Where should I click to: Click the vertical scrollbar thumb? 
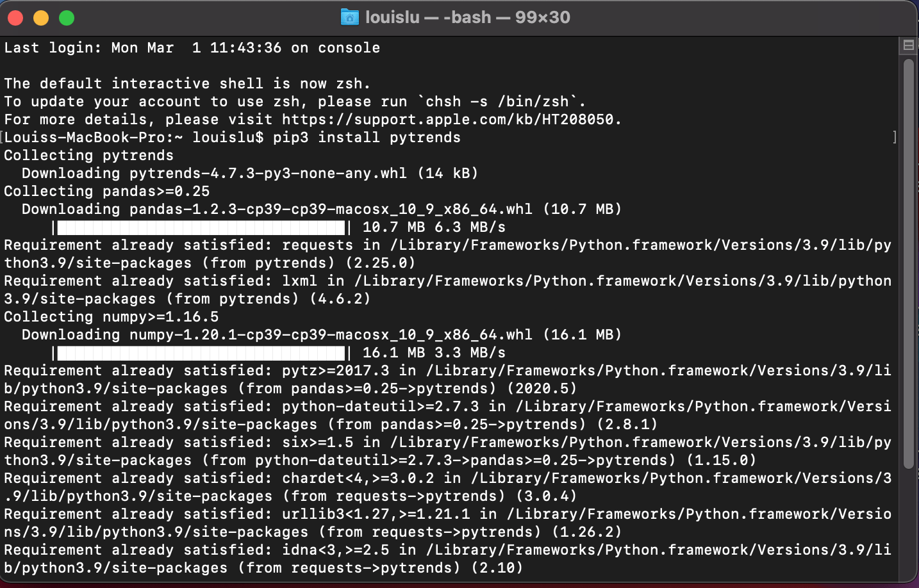coord(908,264)
